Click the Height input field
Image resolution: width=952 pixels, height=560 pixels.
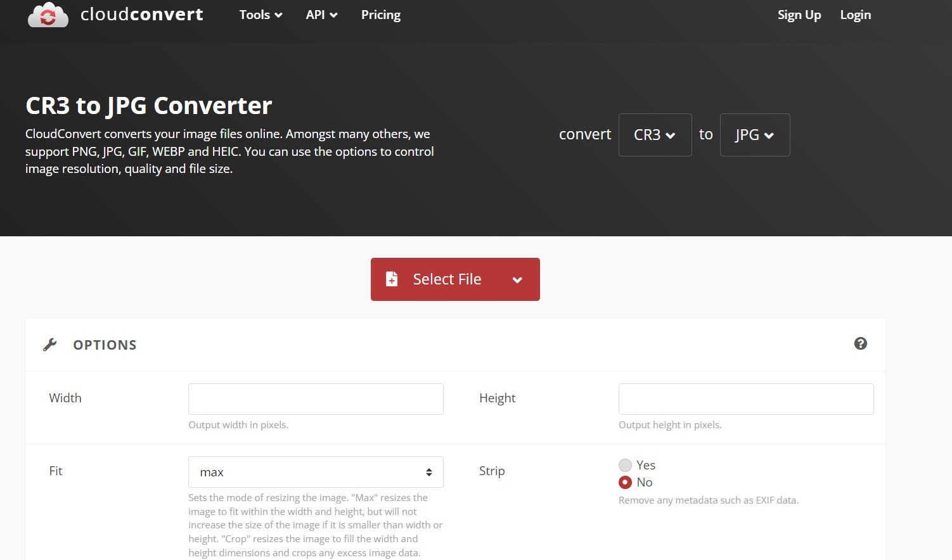tap(745, 398)
